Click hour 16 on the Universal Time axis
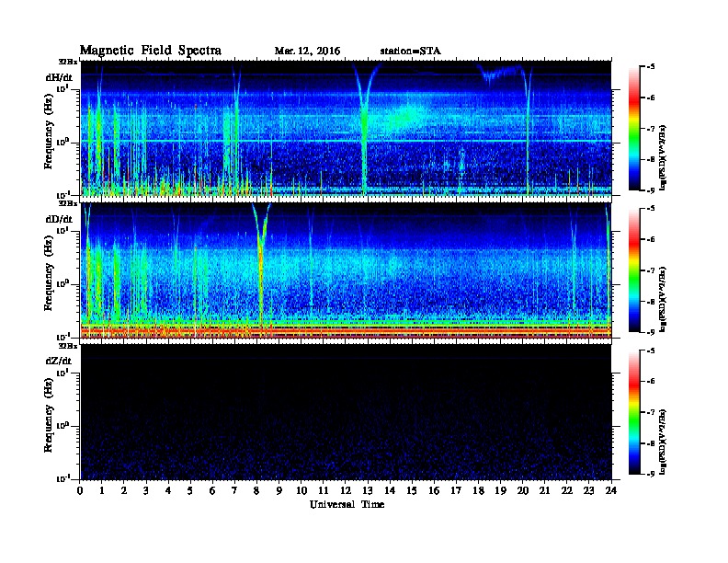The width and height of the screenshot is (728, 563). click(434, 490)
